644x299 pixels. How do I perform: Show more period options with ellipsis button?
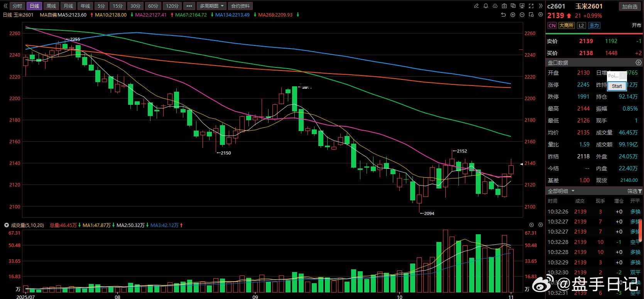(x=189, y=6)
